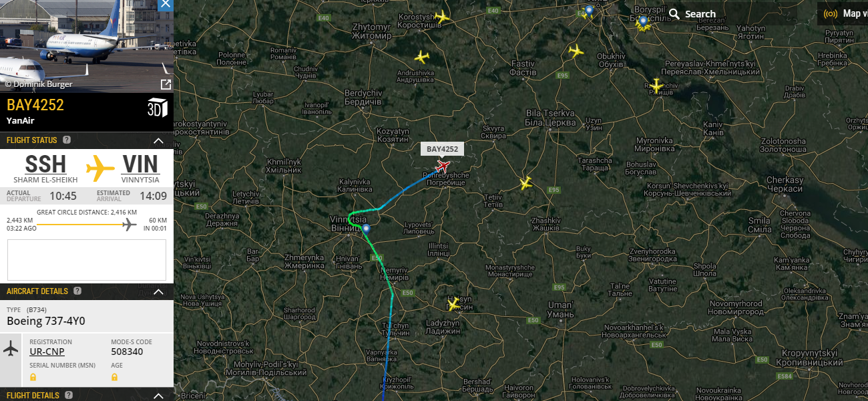The width and height of the screenshot is (868, 401).
Task: Select yellow aircraft near Korostyshiv
Action: (441, 17)
